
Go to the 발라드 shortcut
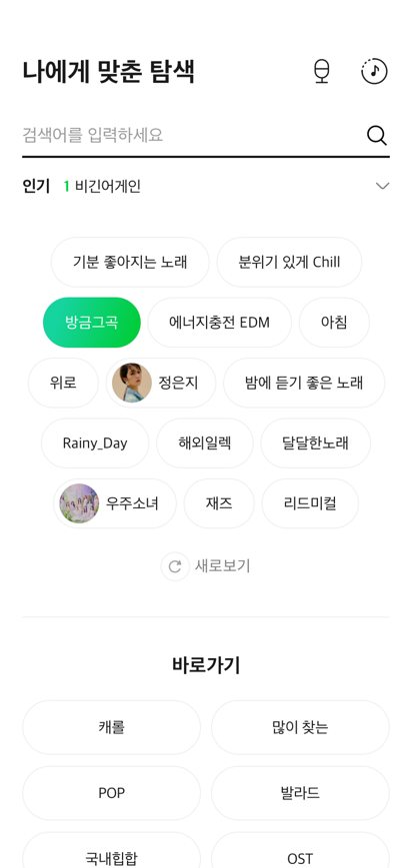pos(301,793)
